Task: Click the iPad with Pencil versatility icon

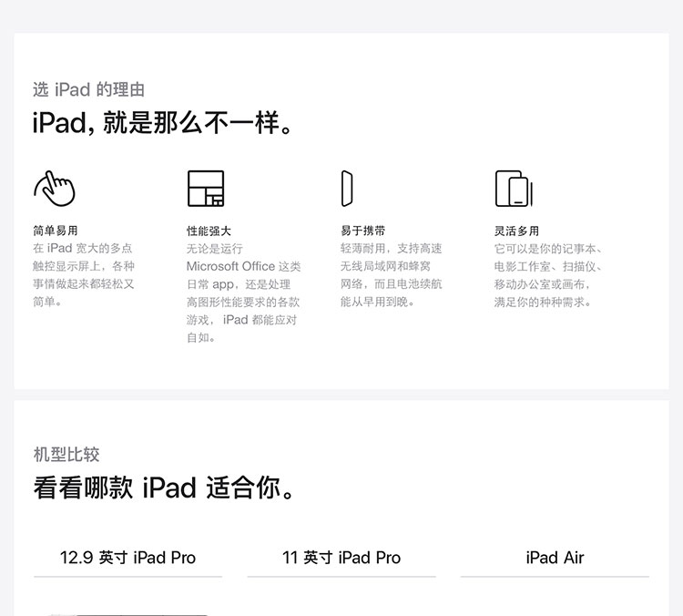Action: 514,189
